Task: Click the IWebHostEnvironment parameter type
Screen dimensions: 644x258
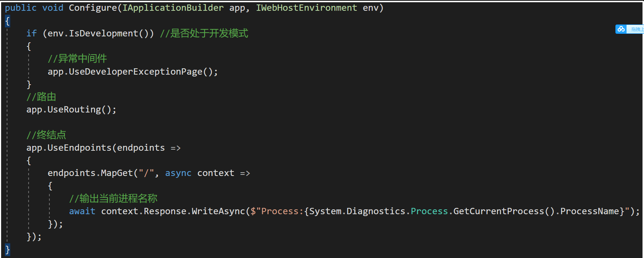Action: coord(306,8)
